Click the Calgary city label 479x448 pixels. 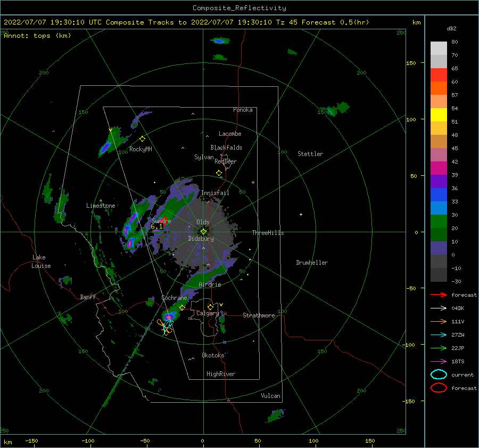pyautogui.click(x=208, y=313)
